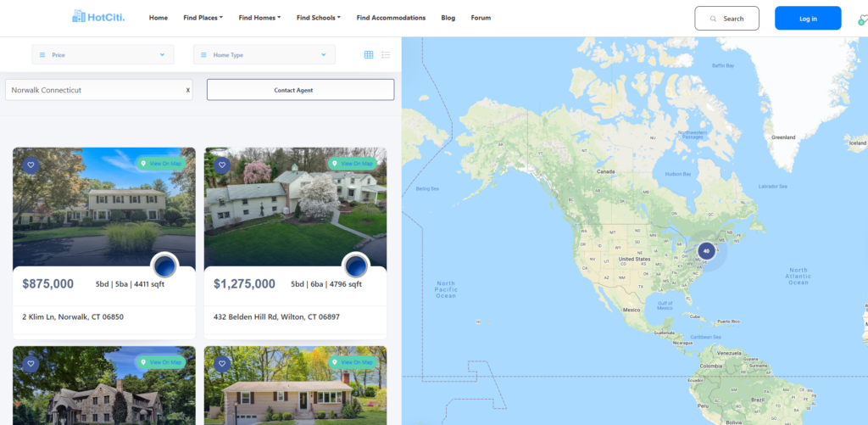
Task: Expand the Find Homes menu
Action: [x=259, y=18]
